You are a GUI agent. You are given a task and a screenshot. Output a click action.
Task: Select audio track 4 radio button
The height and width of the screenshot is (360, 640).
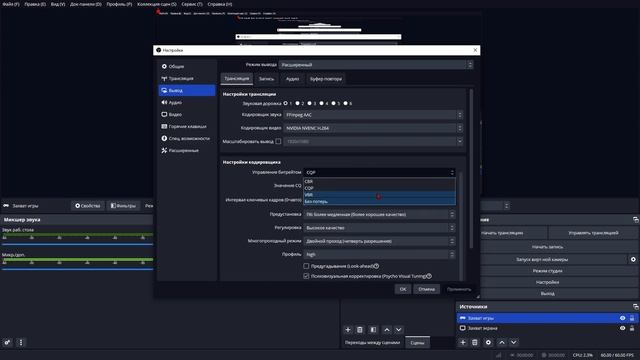322,103
